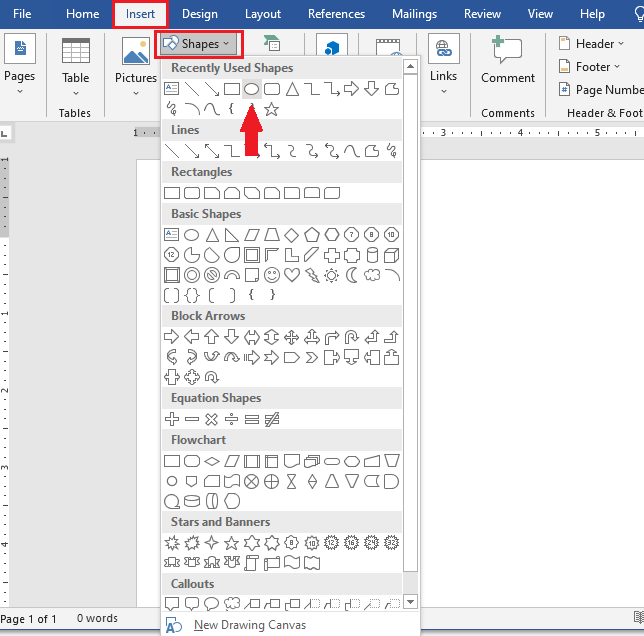This screenshot has height=636, width=644.
Task: Pick the smiley face basic shape
Action: tap(272, 275)
